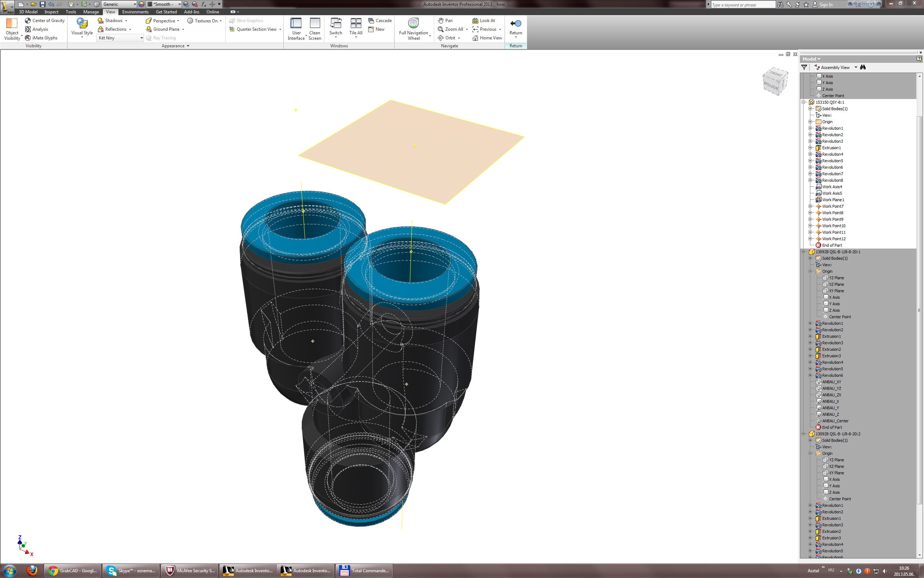Screen dimensions: 924x578
Task: Collapse the 153150 QSY-8:1 node
Action: 804,103
